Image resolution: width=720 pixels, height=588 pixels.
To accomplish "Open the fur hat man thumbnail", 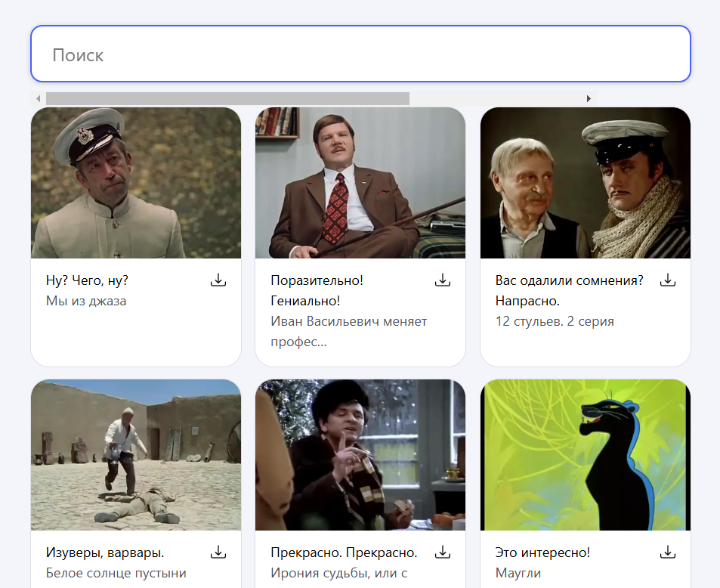I will coord(360,455).
